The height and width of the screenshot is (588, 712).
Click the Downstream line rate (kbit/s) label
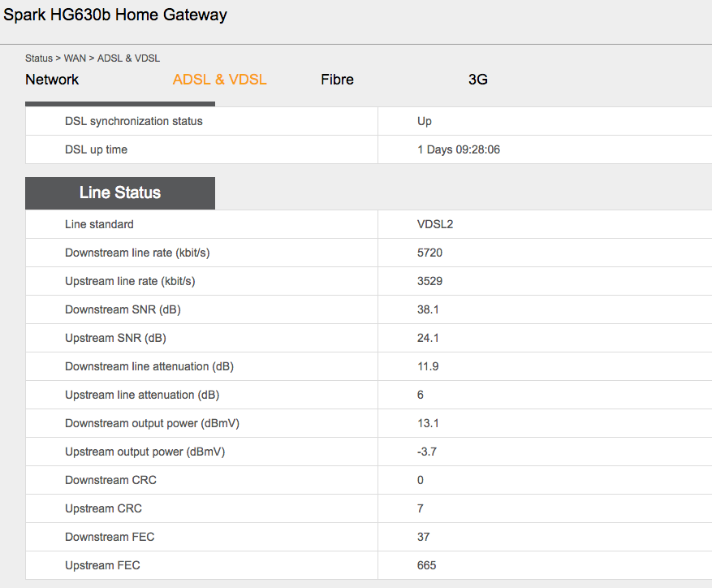point(137,253)
